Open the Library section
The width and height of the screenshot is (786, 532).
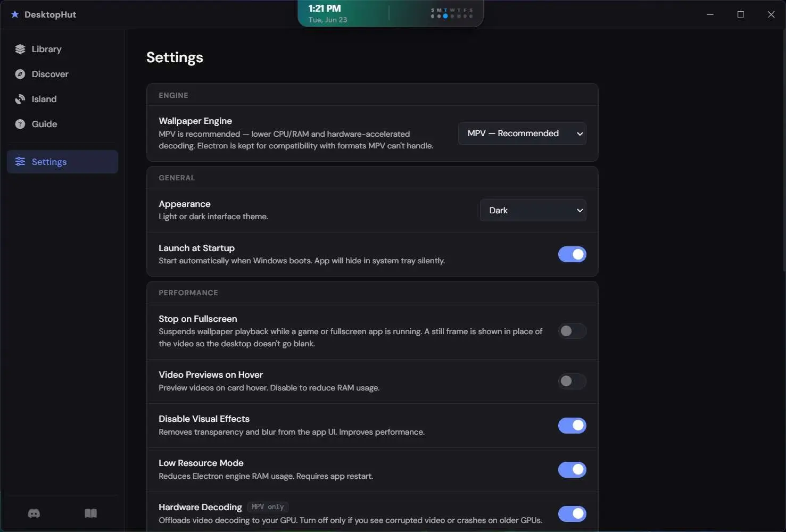(63, 49)
